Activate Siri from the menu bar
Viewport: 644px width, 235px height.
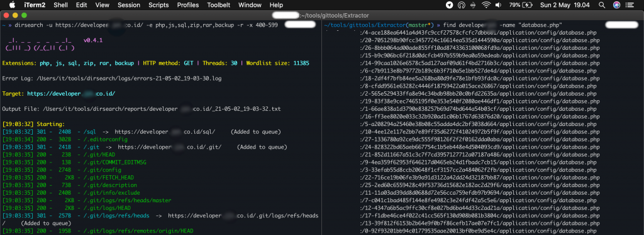point(616,5)
